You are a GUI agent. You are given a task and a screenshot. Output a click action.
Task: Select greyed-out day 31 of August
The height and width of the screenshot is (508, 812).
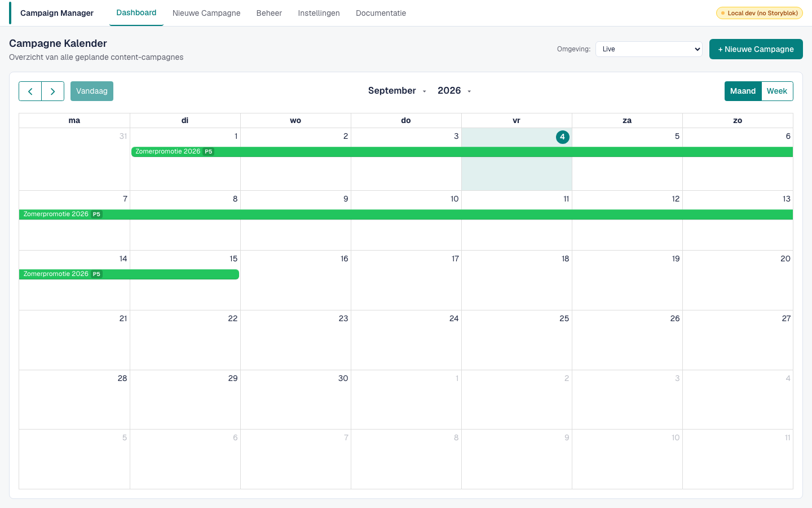(74, 159)
